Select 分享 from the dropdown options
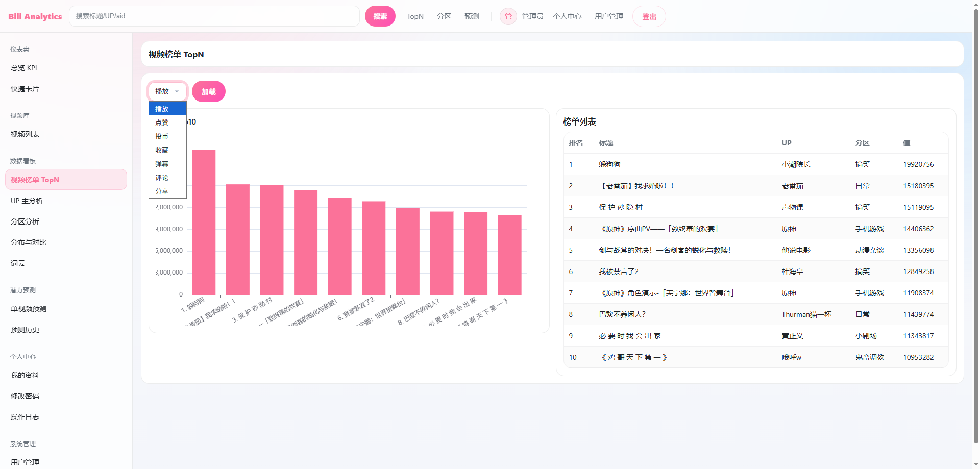Viewport: 980px width, 469px height. (x=162, y=191)
